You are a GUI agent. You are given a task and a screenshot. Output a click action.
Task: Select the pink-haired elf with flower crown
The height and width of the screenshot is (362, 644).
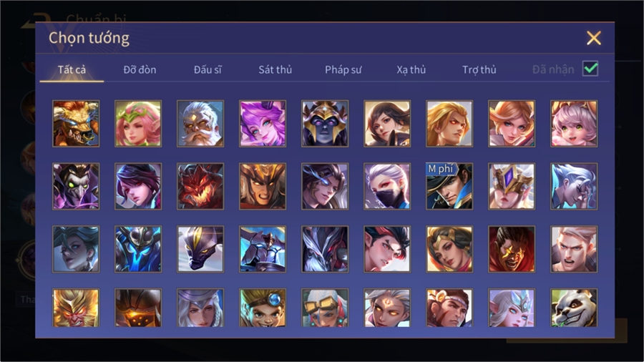(138, 124)
